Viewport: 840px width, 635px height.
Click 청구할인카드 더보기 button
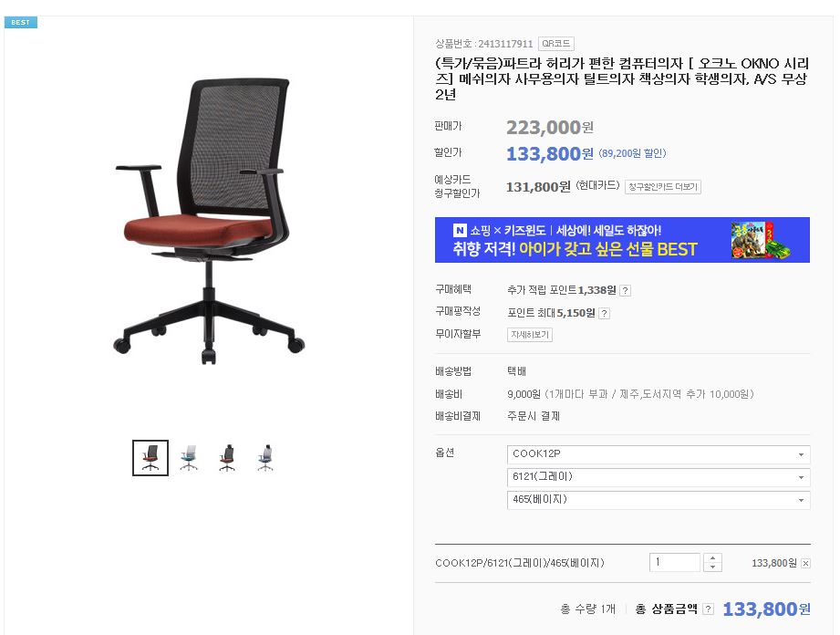click(663, 187)
